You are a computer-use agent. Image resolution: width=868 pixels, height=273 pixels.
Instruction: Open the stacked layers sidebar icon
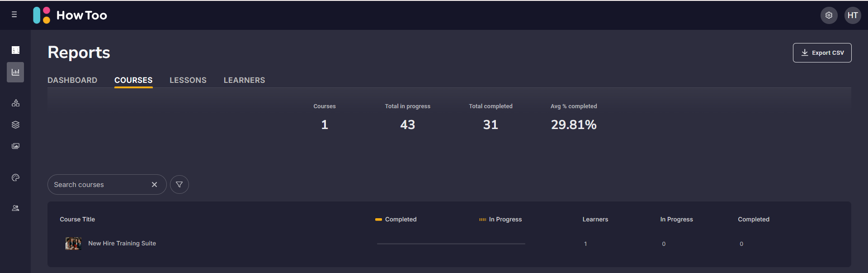point(15,125)
